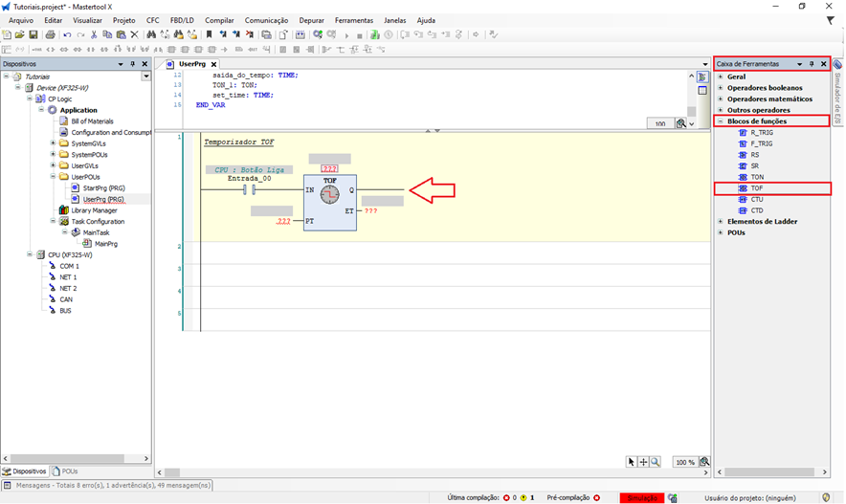
Task: Toggle the Simulação status indicator
Action: (640, 497)
